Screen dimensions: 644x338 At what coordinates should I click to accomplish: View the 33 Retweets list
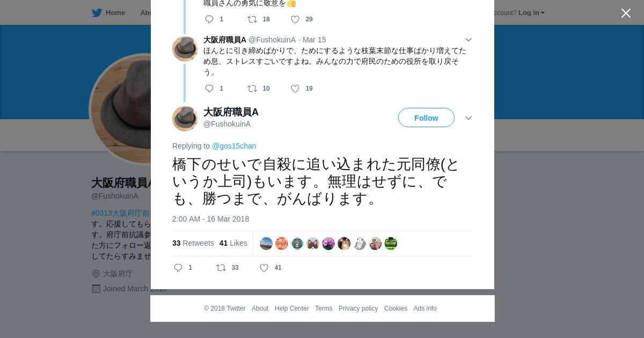193,243
